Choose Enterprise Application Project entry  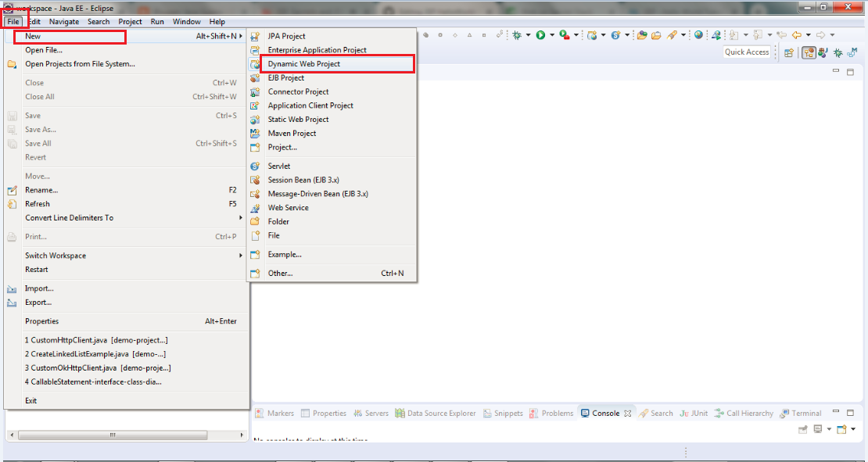click(332, 50)
